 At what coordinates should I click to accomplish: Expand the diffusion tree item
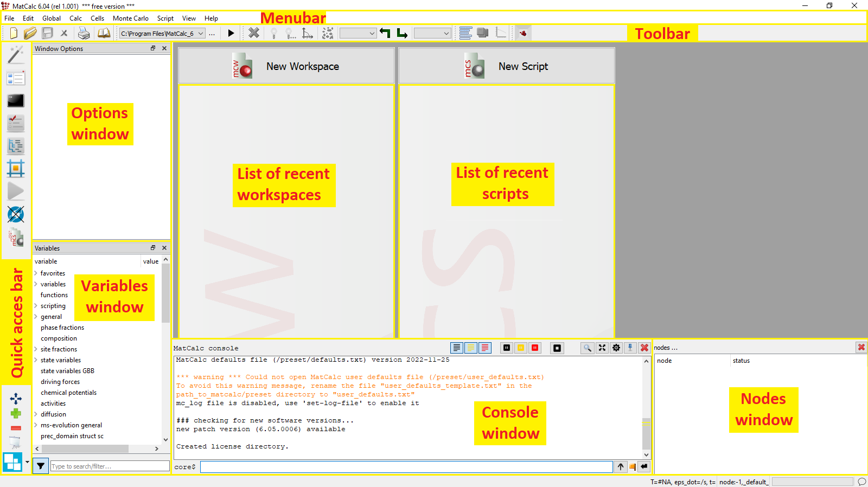(x=36, y=414)
